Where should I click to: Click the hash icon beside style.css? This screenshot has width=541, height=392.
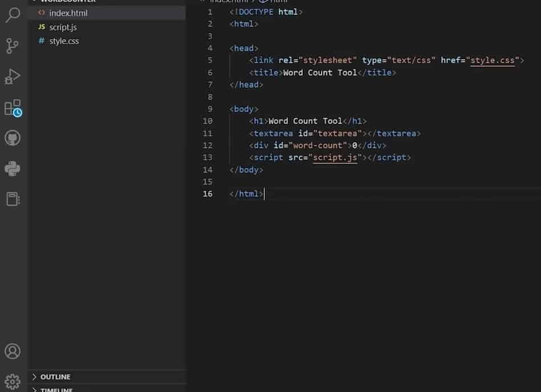42,40
